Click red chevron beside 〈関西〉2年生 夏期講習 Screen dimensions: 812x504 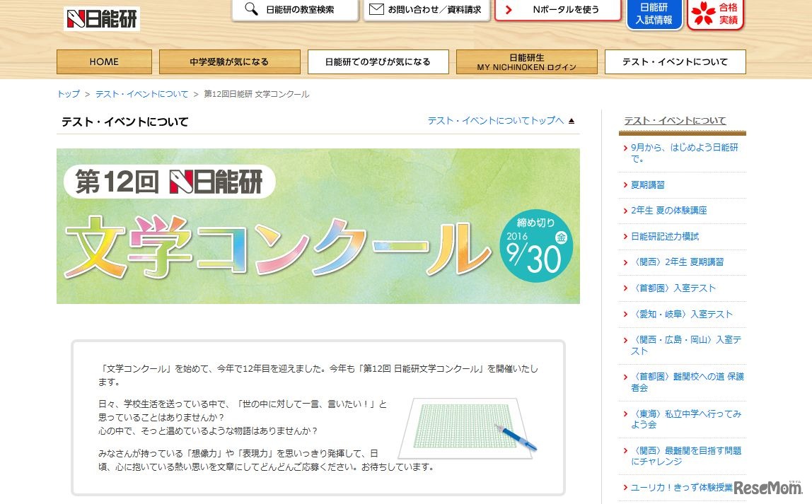(x=625, y=262)
